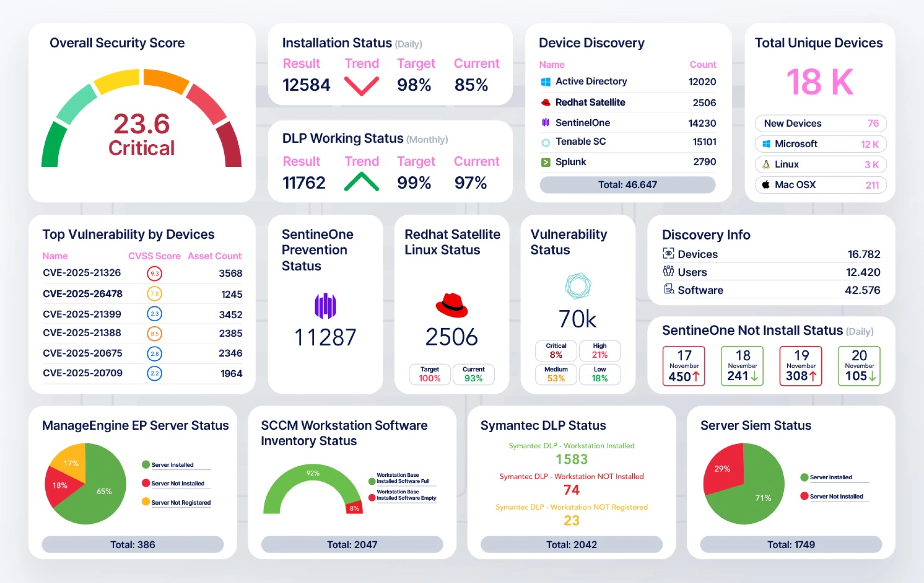Click the Current 93% box in Redhat Satellite

point(474,374)
